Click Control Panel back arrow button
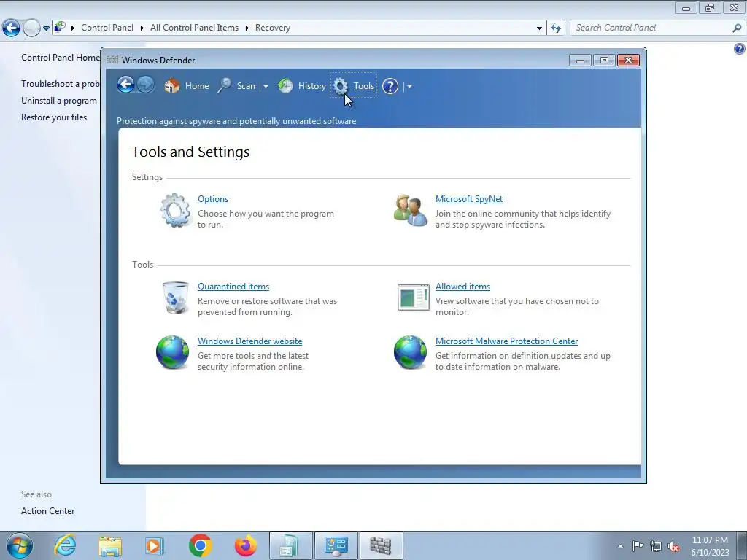Screen dimensions: 747x560 coord(12,28)
